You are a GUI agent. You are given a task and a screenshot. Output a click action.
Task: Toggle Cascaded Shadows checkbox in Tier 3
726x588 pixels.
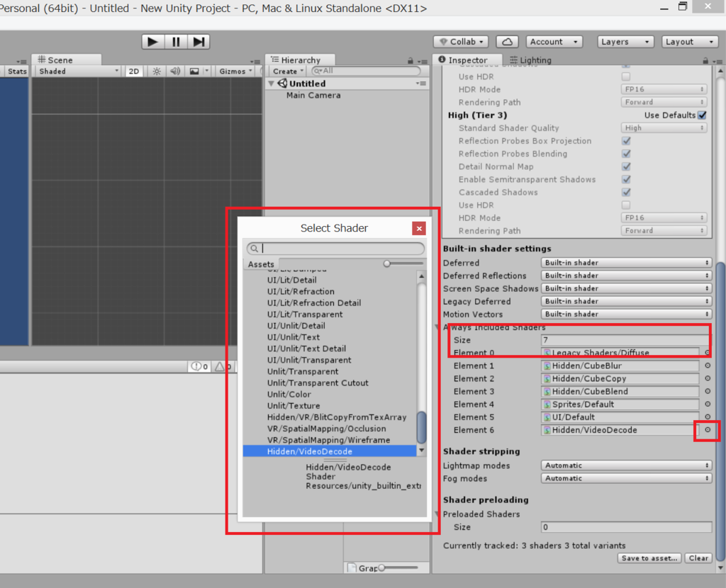[626, 192]
